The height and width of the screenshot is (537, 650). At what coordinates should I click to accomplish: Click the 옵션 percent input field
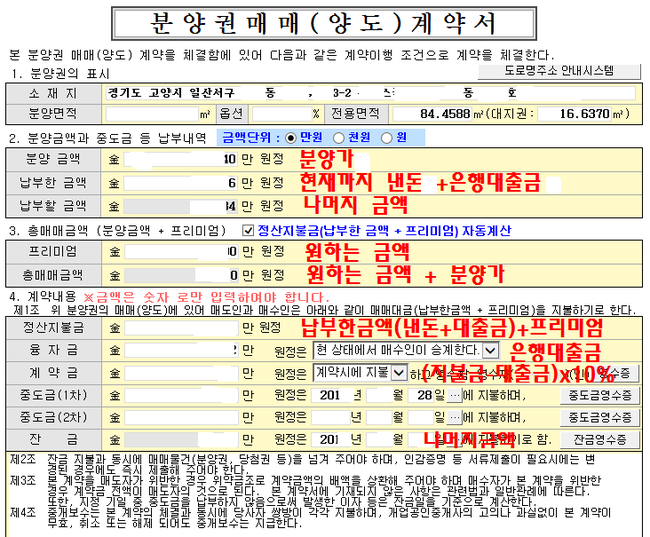click(282, 114)
